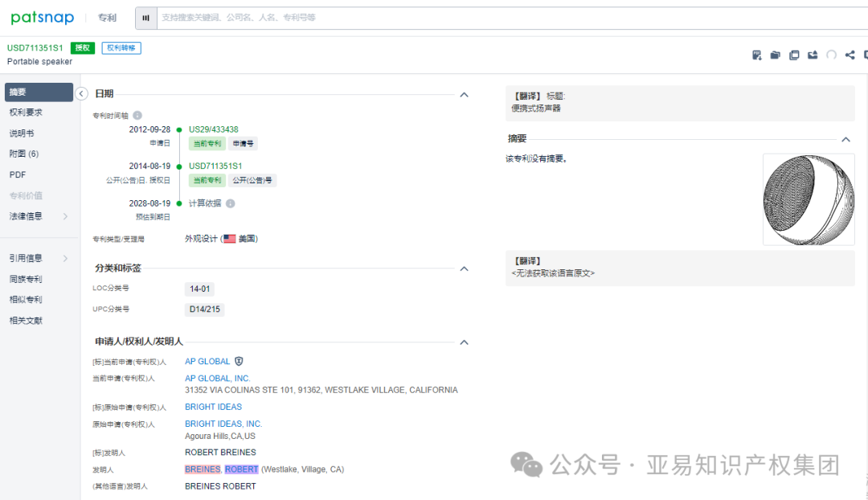Collapse the left sidebar with the arrow
868x500 pixels.
[81, 93]
